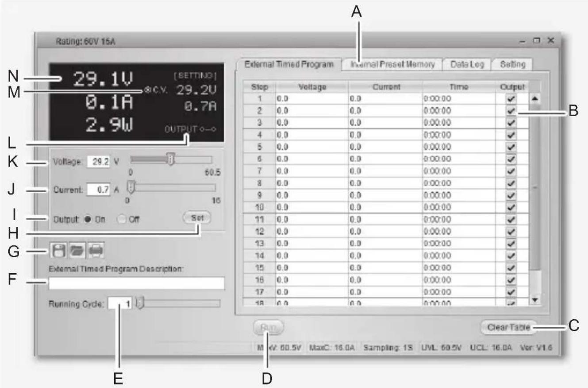Toggle the Output checkbox for step 7
This screenshot has width=588, height=388.
[x=511, y=171]
